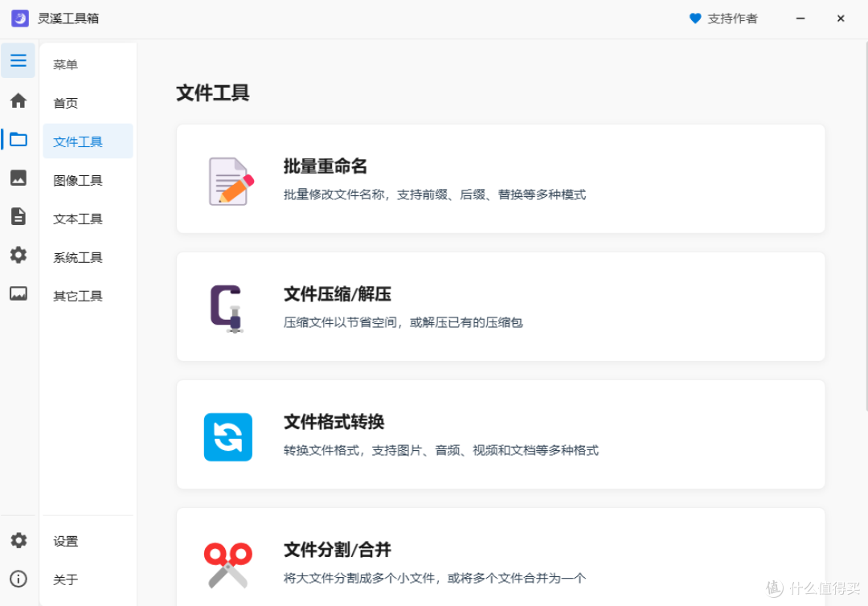Click the vertical scrollbar on the right
868x606 pixels.
[x=866, y=227]
